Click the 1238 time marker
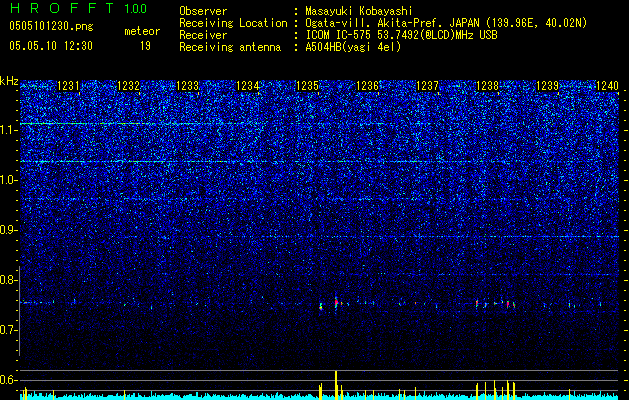629x400 pixels. 487,85
